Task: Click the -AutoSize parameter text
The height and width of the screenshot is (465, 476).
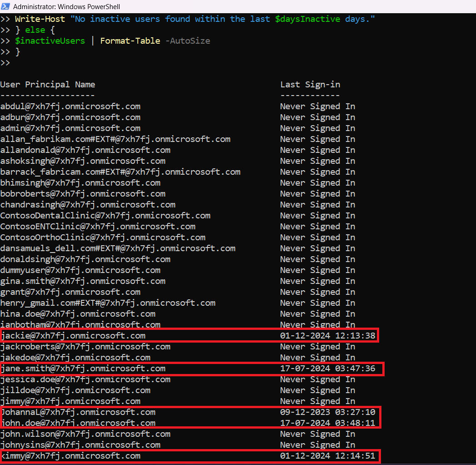Action: [187, 41]
